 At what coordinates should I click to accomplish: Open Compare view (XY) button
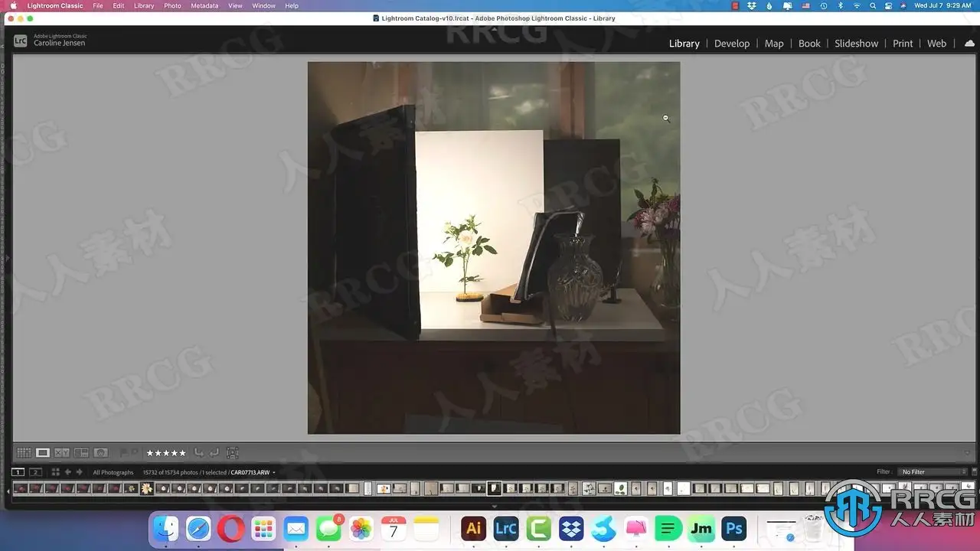point(62,453)
